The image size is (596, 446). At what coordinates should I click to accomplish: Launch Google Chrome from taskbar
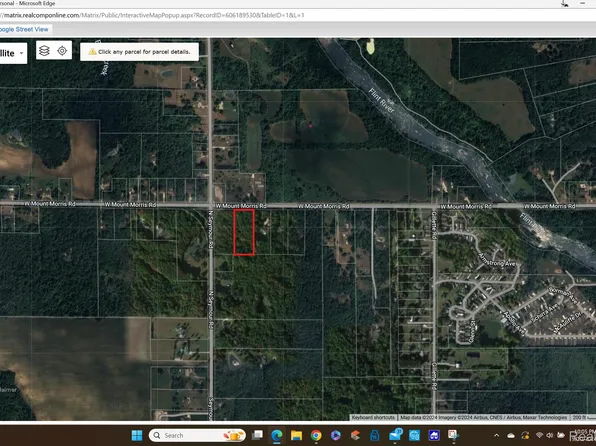click(316, 435)
